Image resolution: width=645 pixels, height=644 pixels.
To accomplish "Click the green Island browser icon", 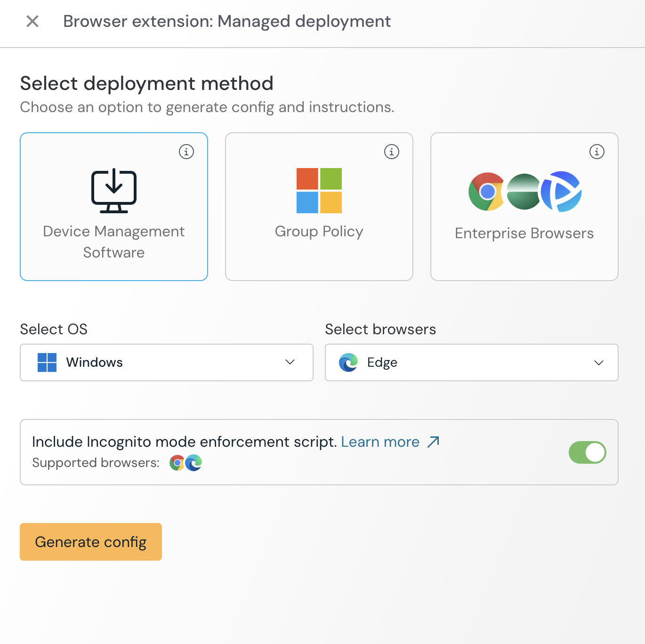I will (524, 192).
